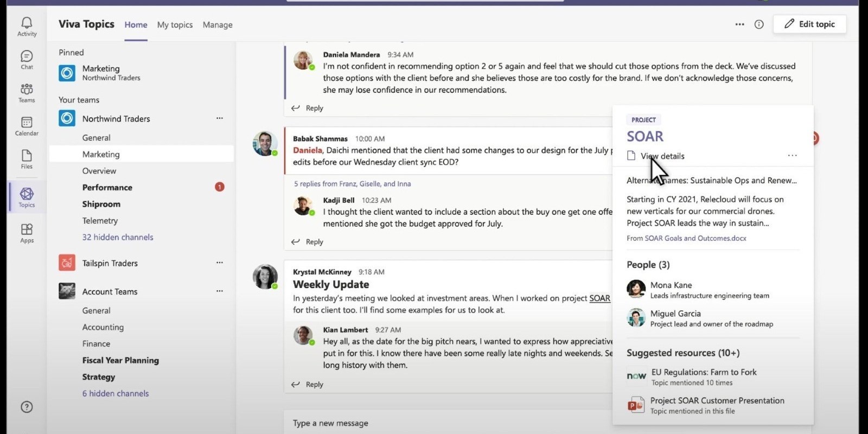
Task: Switch to the Manage tab
Action: click(x=218, y=25)
